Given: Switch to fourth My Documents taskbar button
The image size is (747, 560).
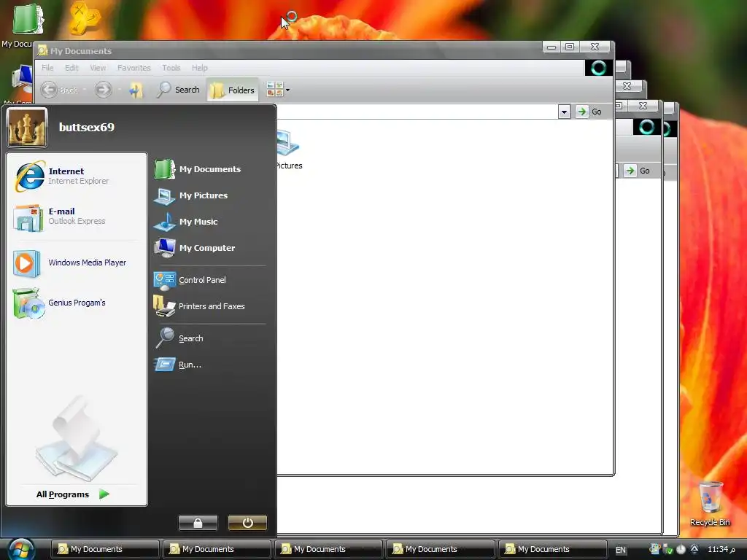Looking at the screenshot, I should pyautogui.click(x=440, y=549).
